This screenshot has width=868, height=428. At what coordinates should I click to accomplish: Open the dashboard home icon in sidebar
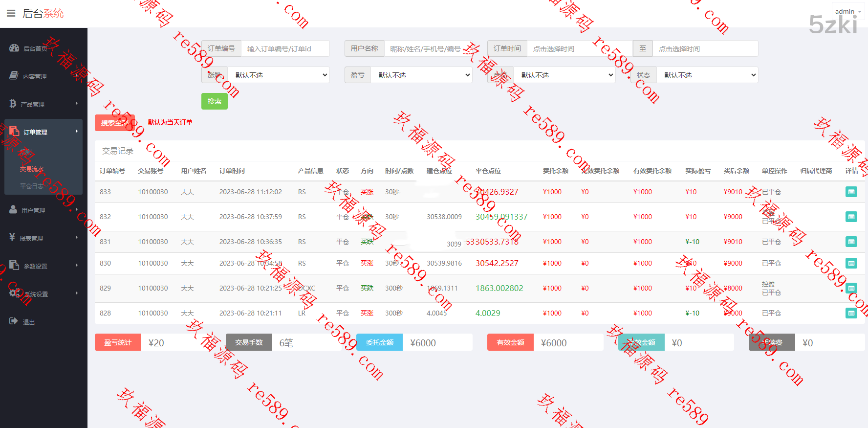click(x=14, y=48)
